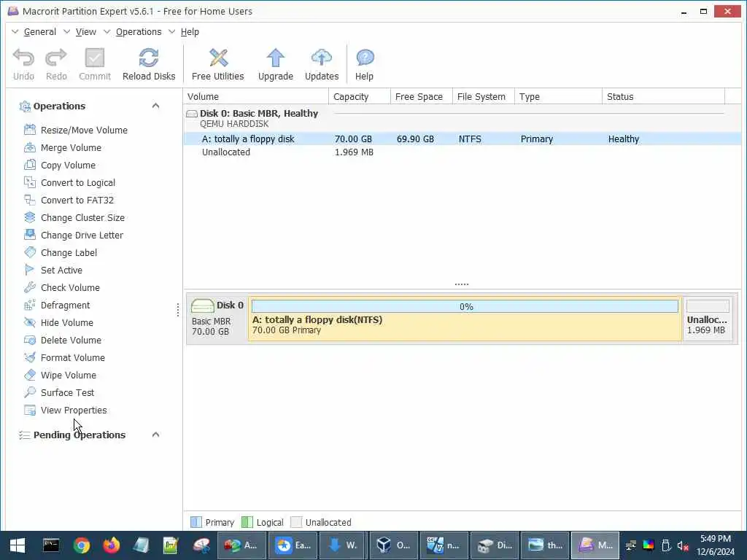747x560 pixels.
Task: Click the View Properties operation link
Action: pyautogui.click(x=74, y=410)
